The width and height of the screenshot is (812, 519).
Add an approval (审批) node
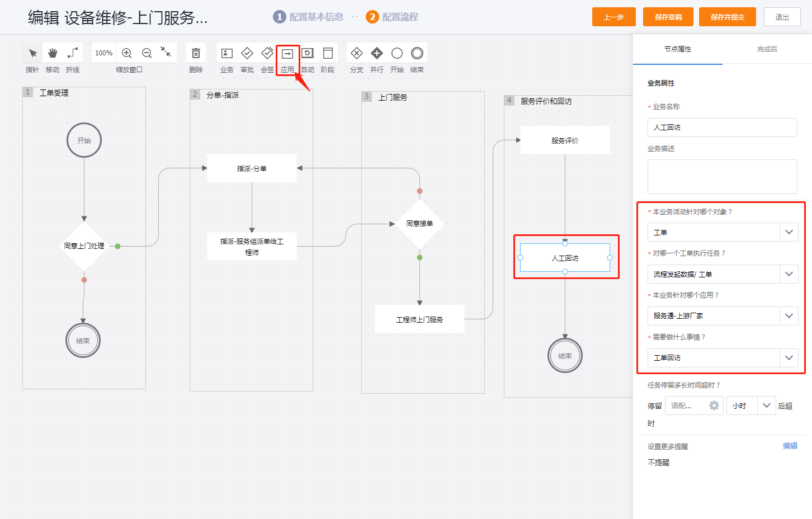tap(247, 53)
